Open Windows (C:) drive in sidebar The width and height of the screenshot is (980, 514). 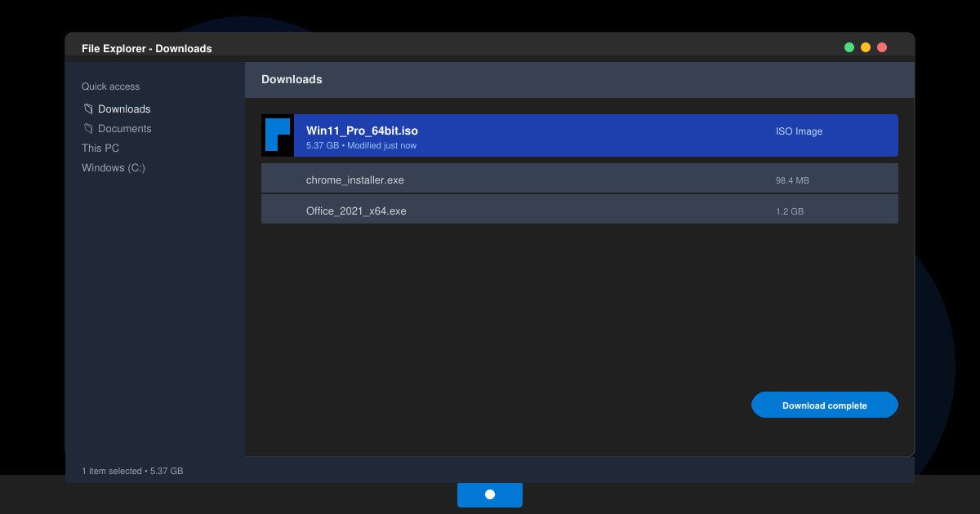114,168
